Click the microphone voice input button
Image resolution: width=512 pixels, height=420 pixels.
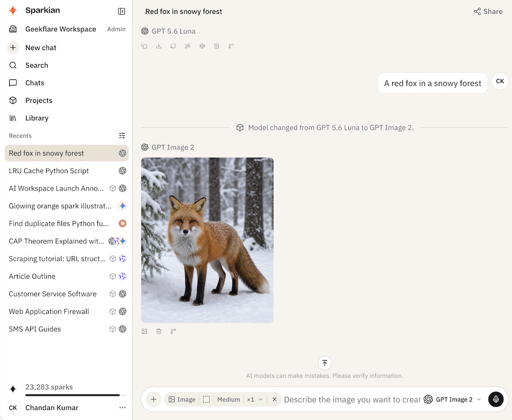click(x=496, y=399)
